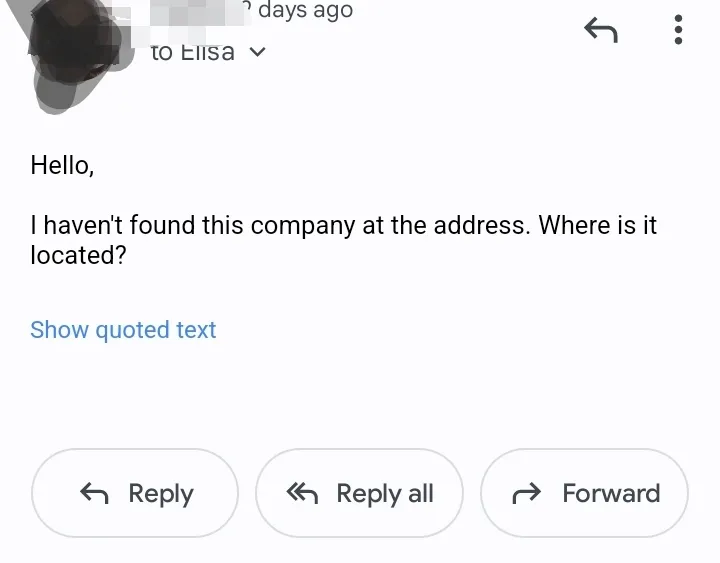Click the word "located?" in the message

pyautogui.click(x=78, y=255)
